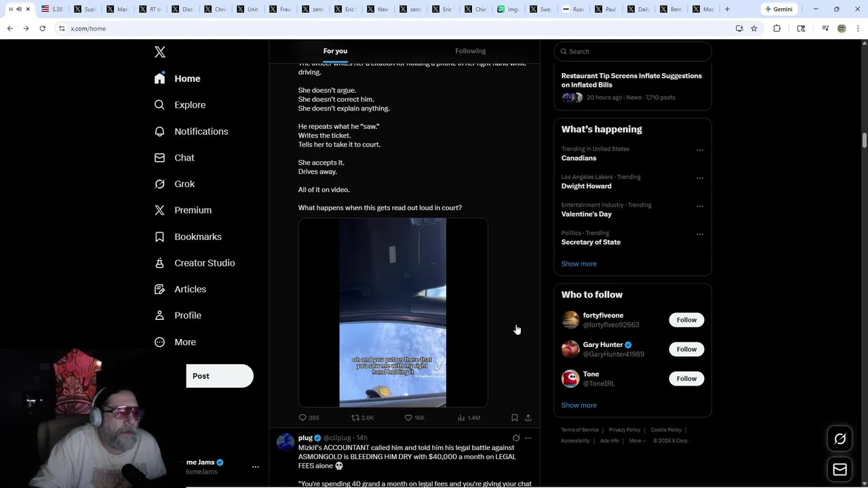Follow fortyfiveone

(686, 320)
